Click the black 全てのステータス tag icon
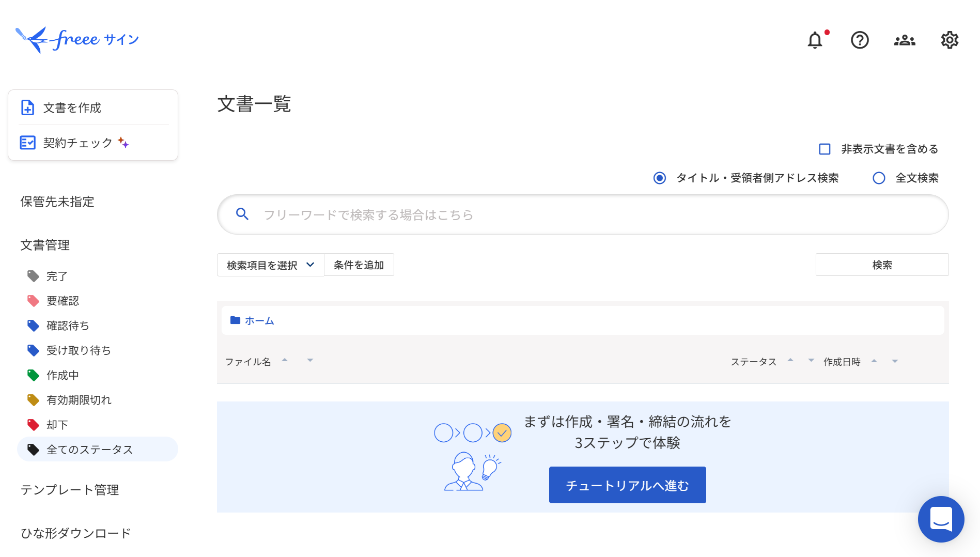Viewport: 980px width, 557px height. [33, 450]
